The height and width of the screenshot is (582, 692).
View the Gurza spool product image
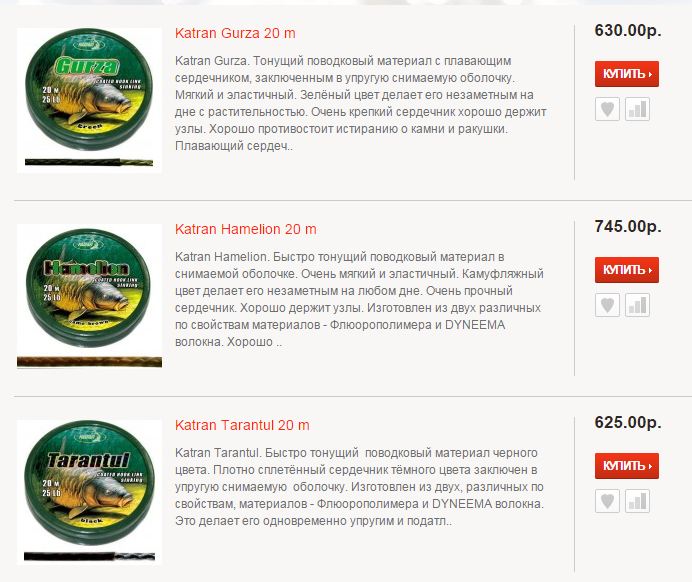click(89, 100)
